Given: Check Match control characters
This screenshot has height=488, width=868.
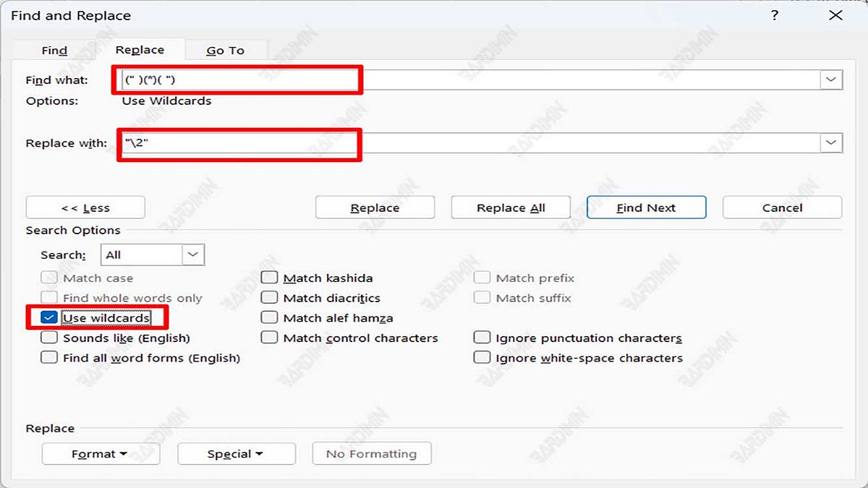Looking at the screenshot, I should (268, 337).
